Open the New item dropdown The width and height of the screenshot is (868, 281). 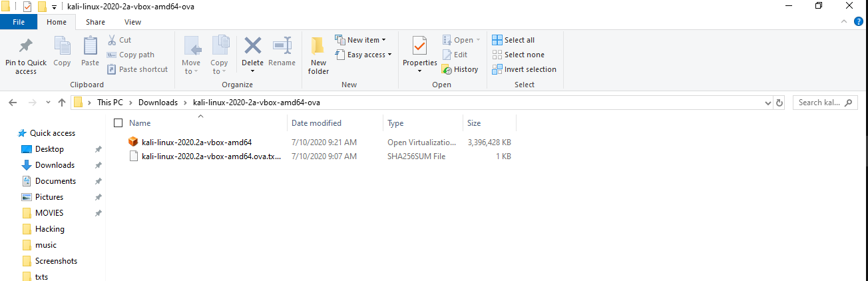pos(360,40)
